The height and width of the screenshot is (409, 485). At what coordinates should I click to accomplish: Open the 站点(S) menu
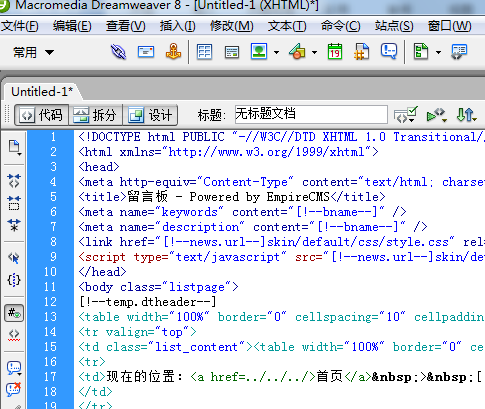[x=394, y=26]
